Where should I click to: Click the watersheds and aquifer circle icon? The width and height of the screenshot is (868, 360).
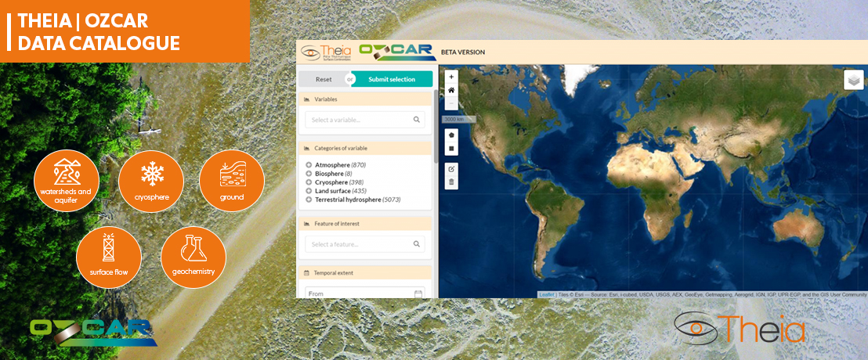tap(67, 181)
